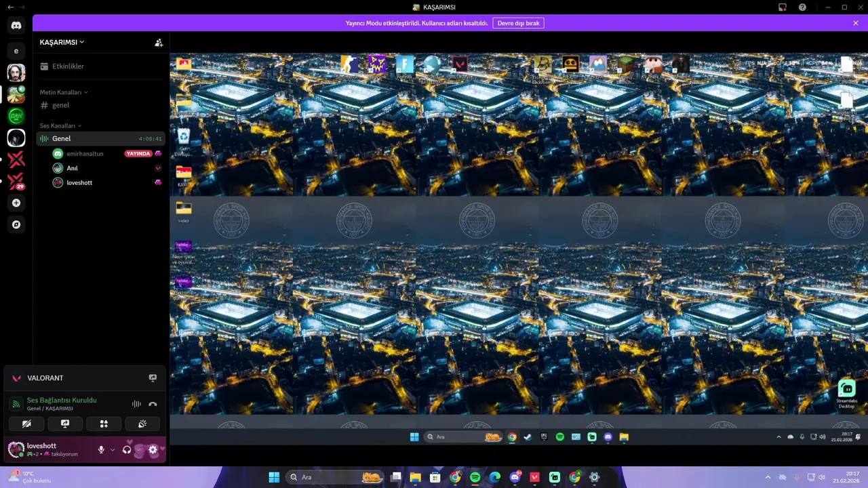The width and height of the screenshot is (868, 488).
Task: Open the Windows Start menu on taskbar
Action: tap(275, 477)
